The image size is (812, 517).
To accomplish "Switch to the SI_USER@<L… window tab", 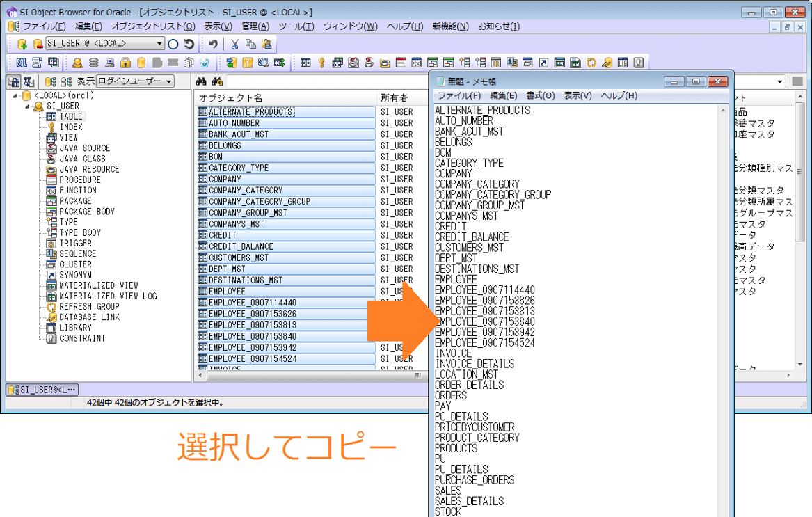I will click(42, 390).
